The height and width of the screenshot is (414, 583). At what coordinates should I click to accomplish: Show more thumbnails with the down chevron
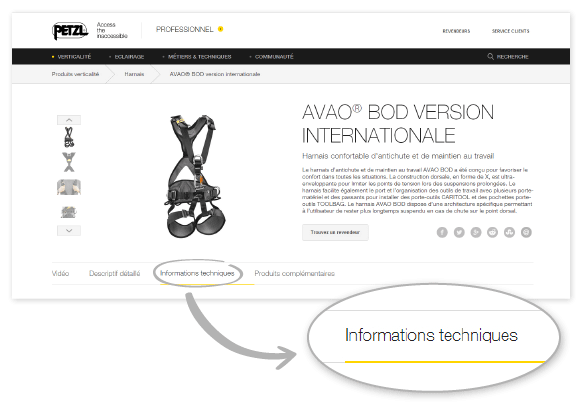coord(69,231)
